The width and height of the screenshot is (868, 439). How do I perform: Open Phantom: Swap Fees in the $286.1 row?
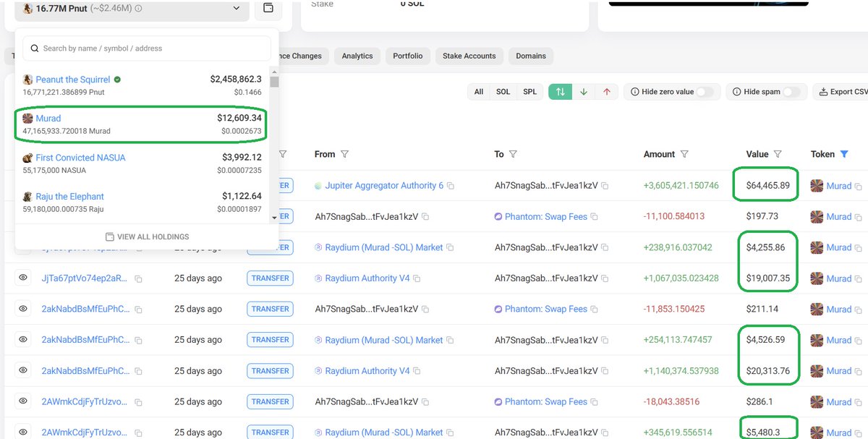[x=546, y=401]
